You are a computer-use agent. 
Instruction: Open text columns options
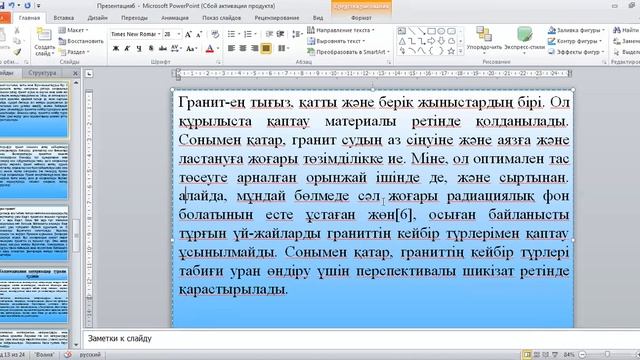[283, 49]
